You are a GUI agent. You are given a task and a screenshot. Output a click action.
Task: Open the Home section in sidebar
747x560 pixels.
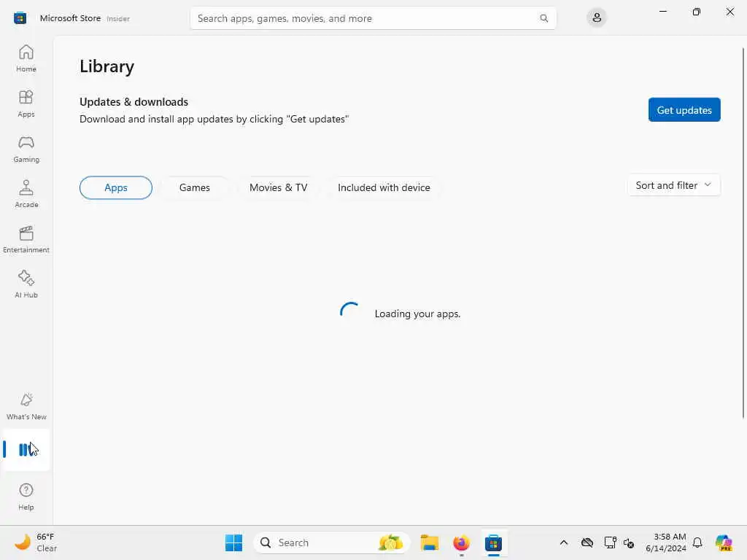(26, 58)
